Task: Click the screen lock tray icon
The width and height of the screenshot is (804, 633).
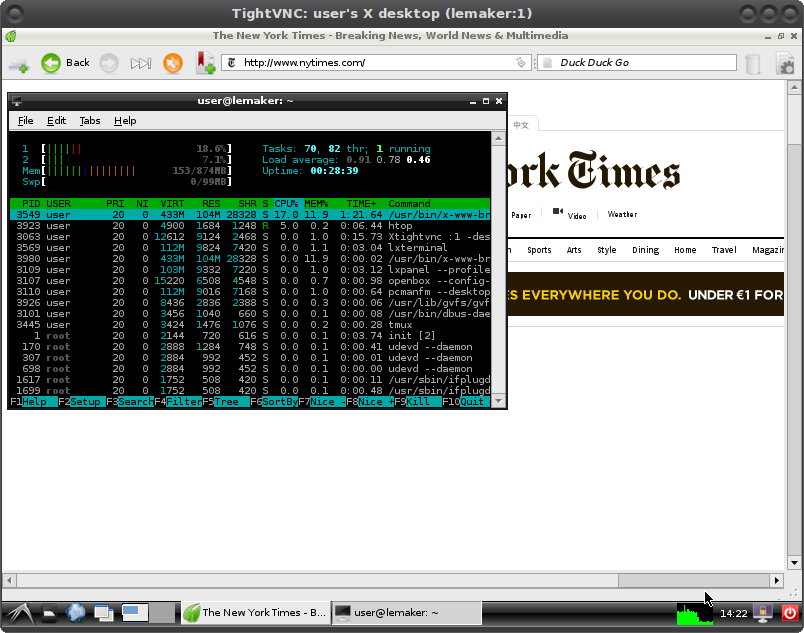Action: (762, 613)
